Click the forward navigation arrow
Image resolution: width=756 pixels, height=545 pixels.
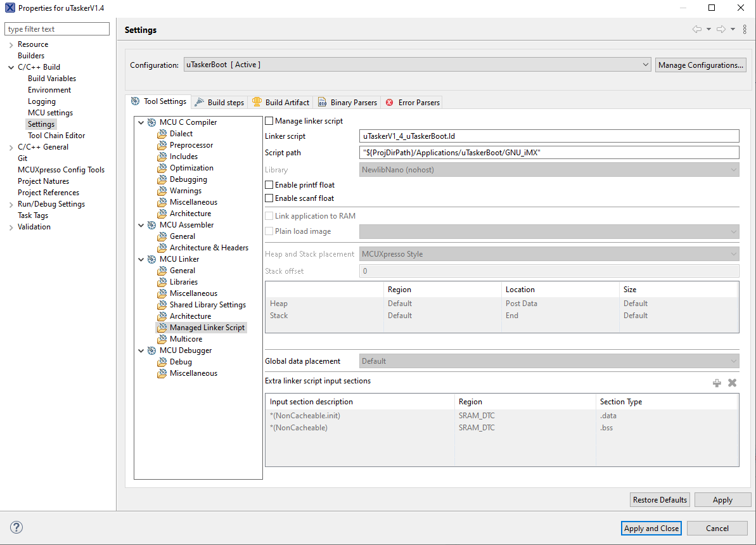pos(721,29)
